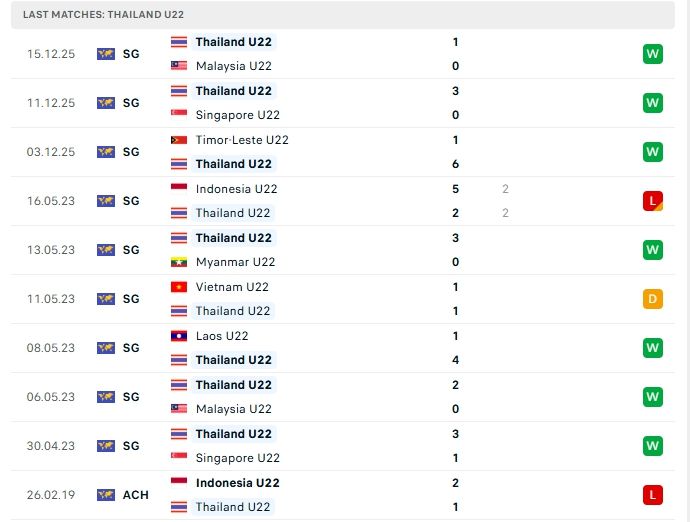Click the Laos flag icon
The height and width of the screenshot is (522, 690).
tap(179, 336)
